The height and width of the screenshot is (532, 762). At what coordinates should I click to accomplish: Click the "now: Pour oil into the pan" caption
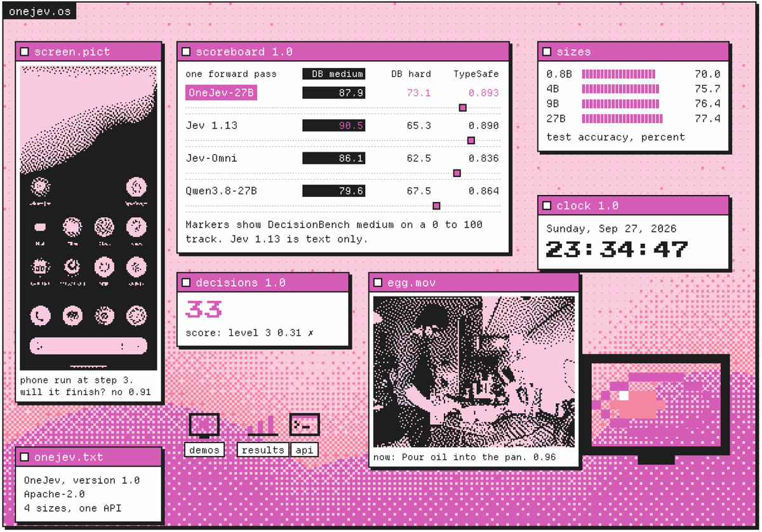coord(465,457)
